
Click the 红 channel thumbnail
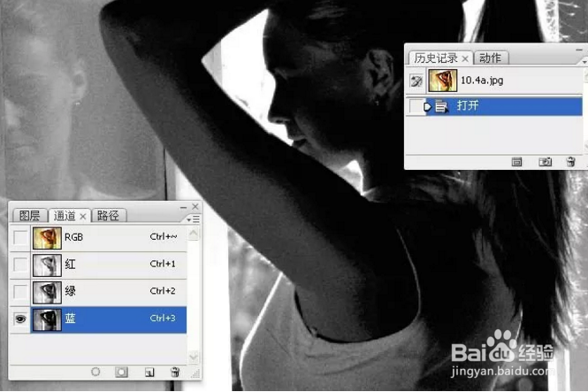[47, 265]
